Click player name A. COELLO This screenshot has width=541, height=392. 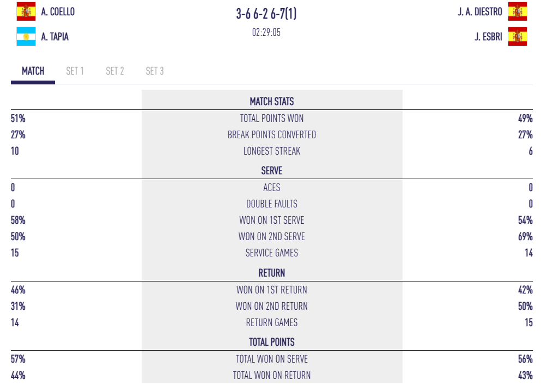click(x=58, y=11)
